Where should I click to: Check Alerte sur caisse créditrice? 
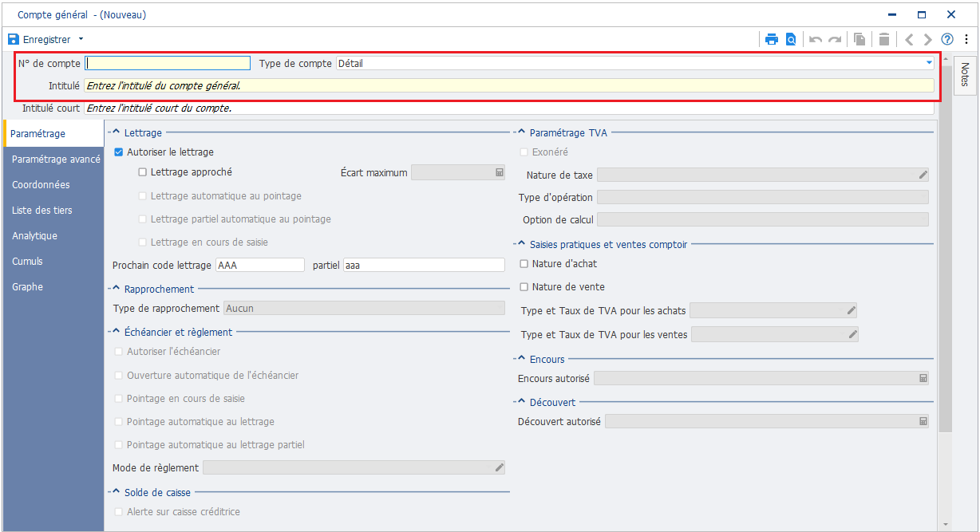point(119,511)
